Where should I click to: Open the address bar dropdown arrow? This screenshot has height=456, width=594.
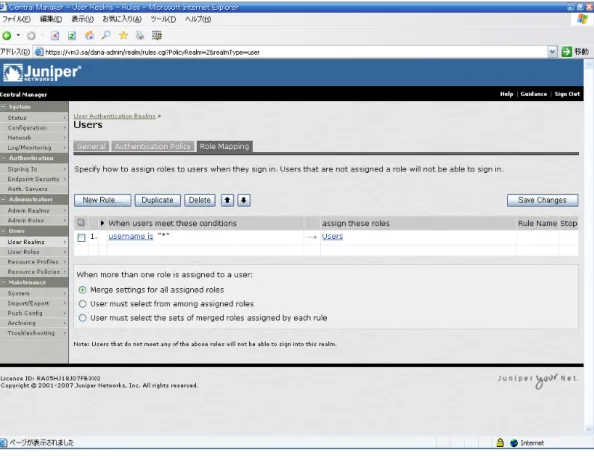coord(552,52)
